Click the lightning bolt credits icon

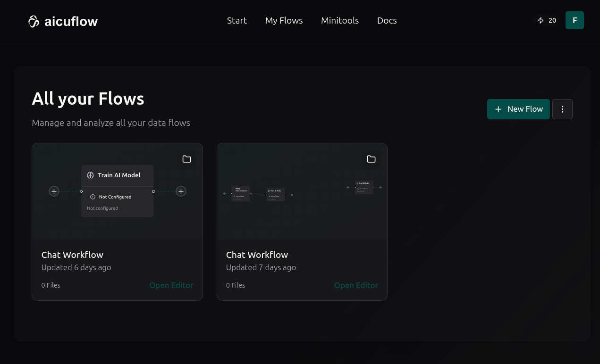pos(541,21)
